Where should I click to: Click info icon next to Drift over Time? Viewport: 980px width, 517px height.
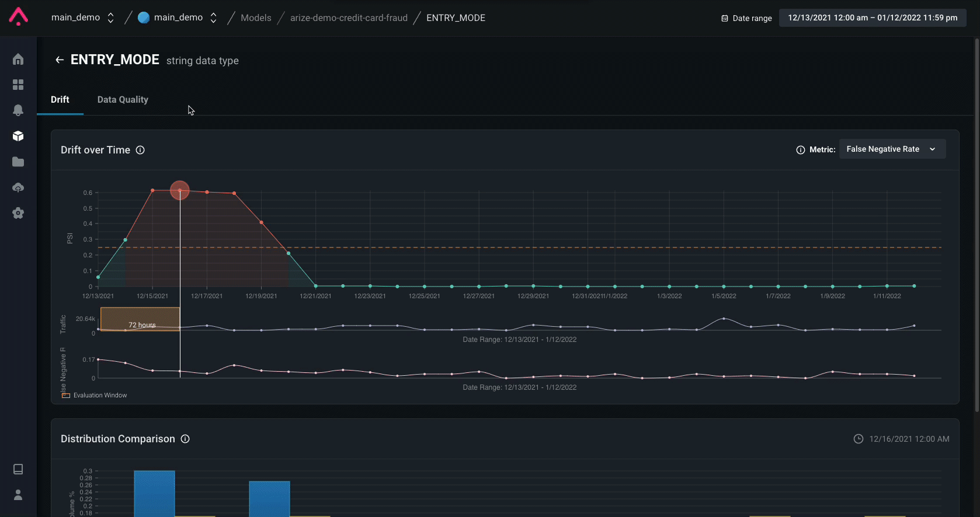[x=140, y=150]
